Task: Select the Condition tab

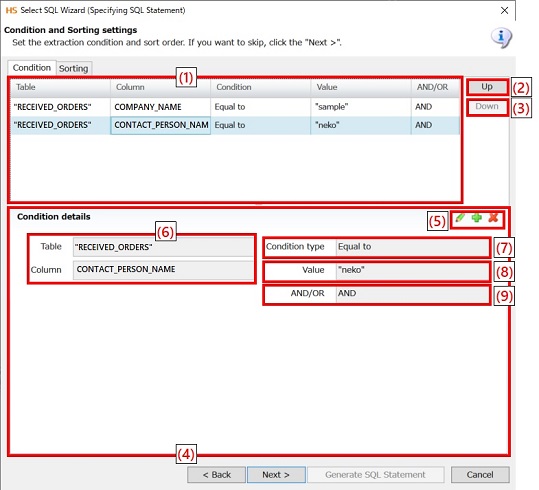Action: (x=32, y=68)
